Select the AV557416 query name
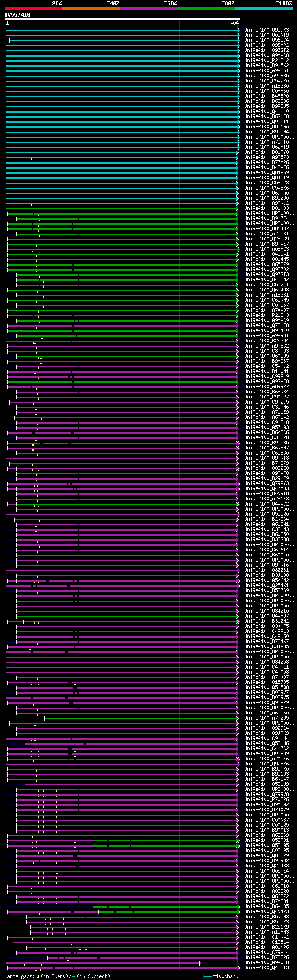 coord(18,15)
